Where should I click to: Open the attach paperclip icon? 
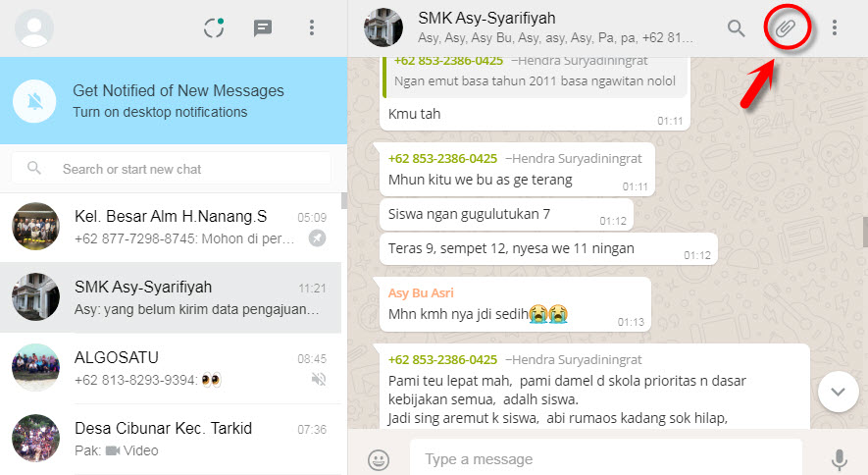pos(785,27)
